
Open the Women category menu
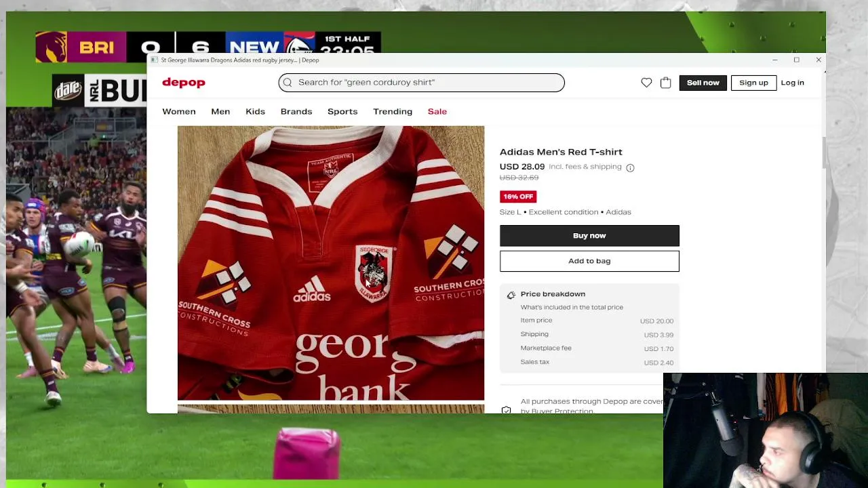(x=179, y=111)
